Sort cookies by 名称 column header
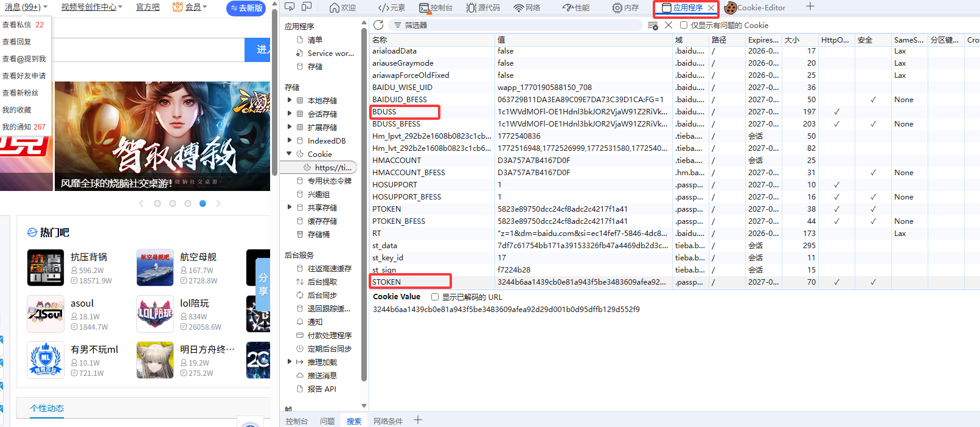This screenshot has width=980, height=427. tap(432, 40)
